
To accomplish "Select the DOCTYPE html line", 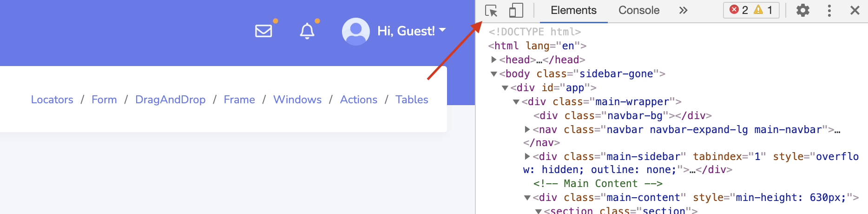I will [535, 32].
